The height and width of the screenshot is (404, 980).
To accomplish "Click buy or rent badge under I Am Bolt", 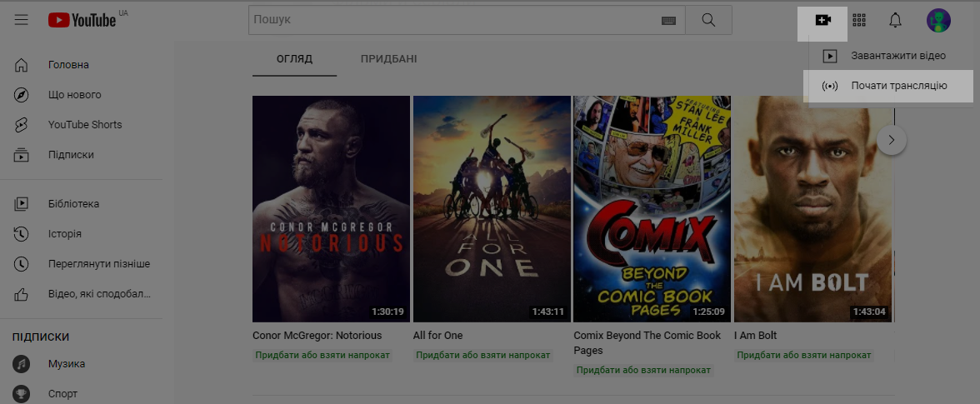I will [803, 356].
